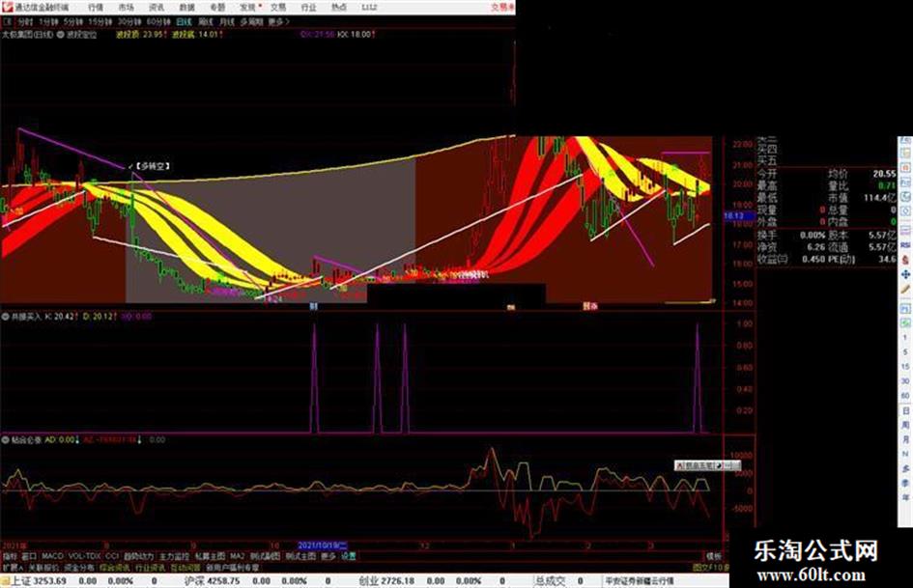Switch to the 60分钟 period tab
The height and width of the screenshot is (588, 913).
tap(158, 21)
